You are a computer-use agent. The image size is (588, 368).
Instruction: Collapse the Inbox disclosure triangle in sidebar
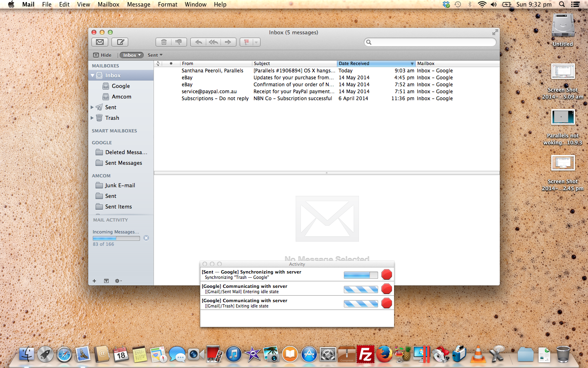point(93,76)
